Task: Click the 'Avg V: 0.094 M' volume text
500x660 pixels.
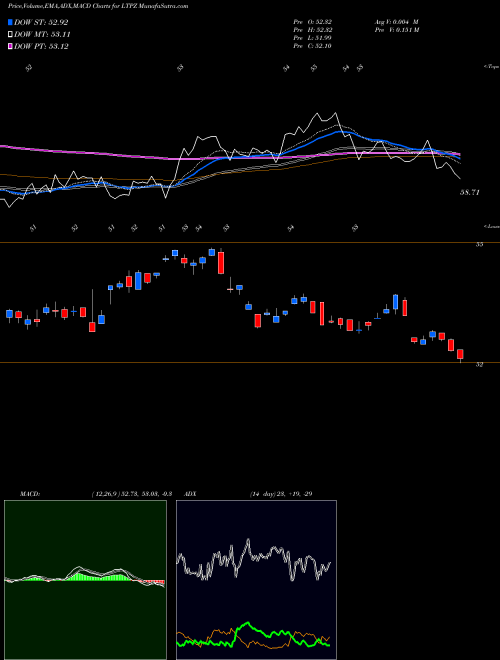Action: click(x=396, y=22)
